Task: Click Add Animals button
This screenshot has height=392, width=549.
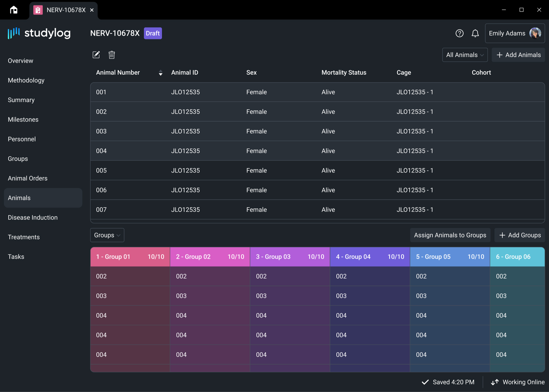Action: tap(518, 55)
